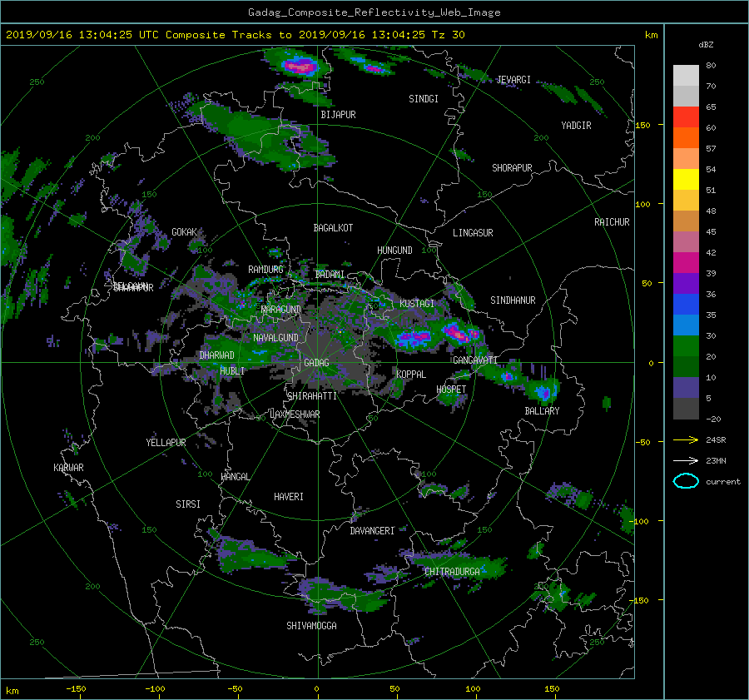Click the HUBLI city label
This screenshot has height=700, width=749.
pos(232,371)
